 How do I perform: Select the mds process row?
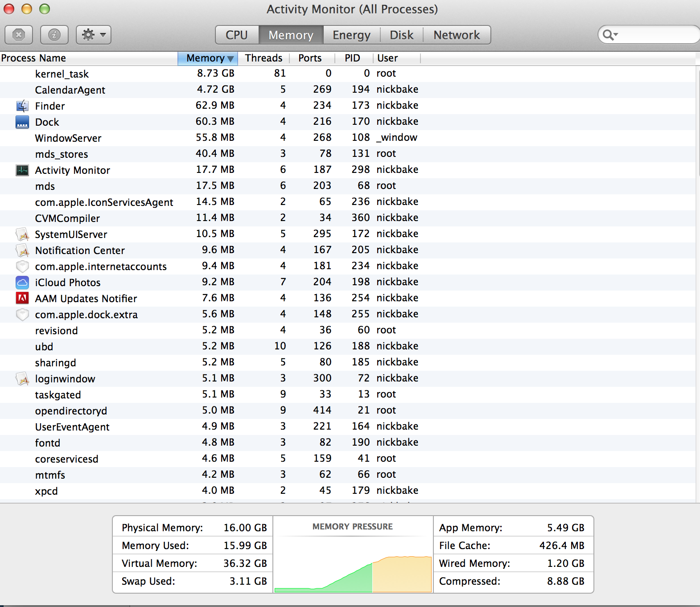coord(348,186)
